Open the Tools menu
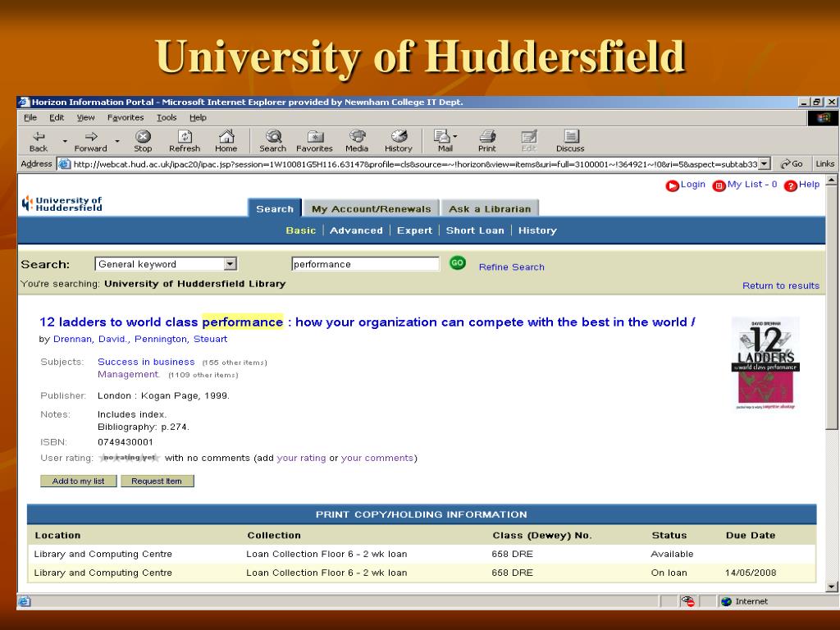The width and height of the screenshot is (840, 630). coord(167,117)
